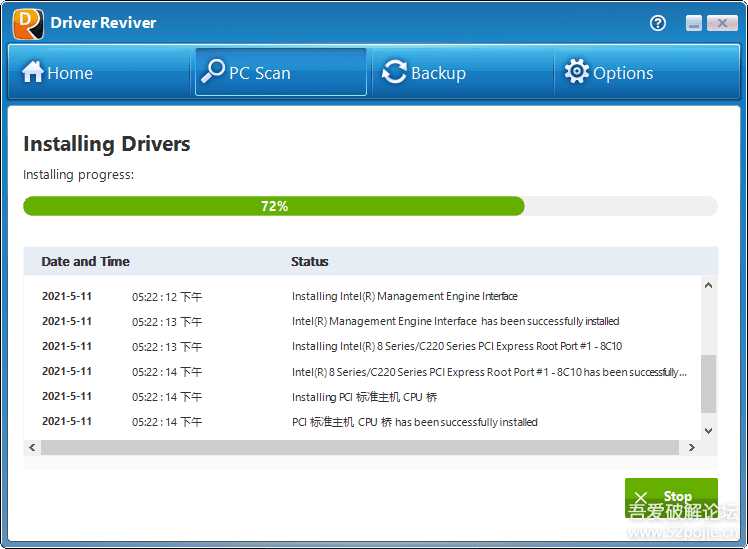Click the Status column header
This screenshot has height=549, width=748.
click(310, 261)
